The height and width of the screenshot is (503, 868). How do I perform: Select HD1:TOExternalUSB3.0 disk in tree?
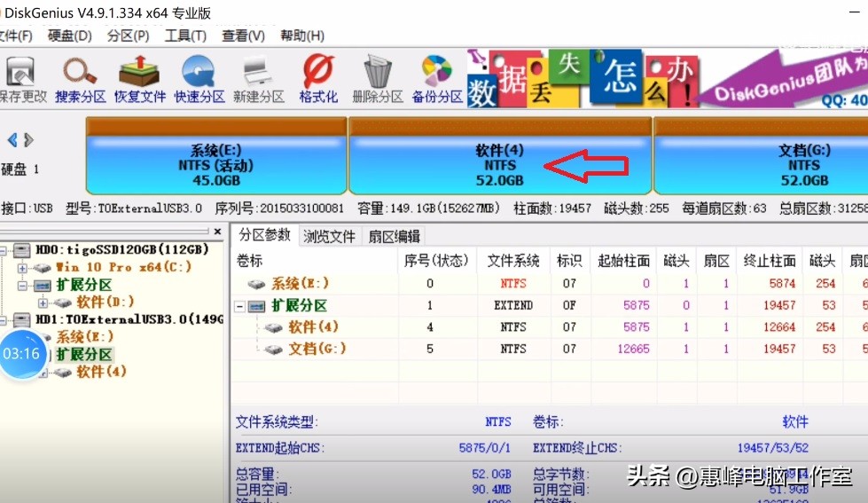tap(129, 319)
